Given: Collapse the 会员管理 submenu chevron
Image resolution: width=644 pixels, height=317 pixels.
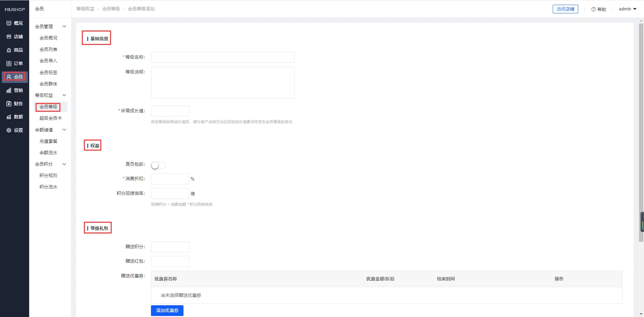Looking at the screenshot, I should click(x=64, y=27).
